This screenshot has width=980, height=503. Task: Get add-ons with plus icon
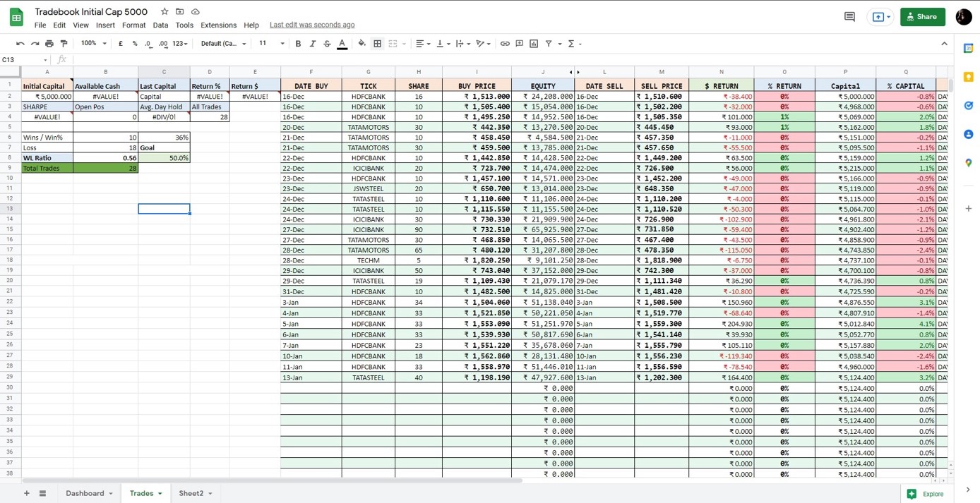pos(969,209)
